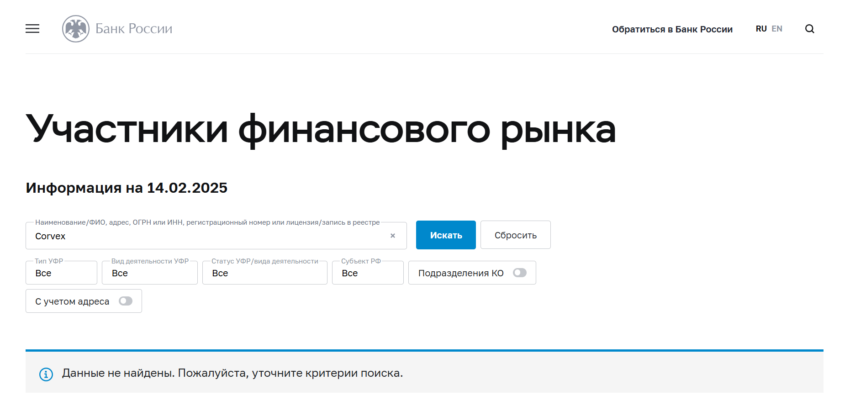The height and width of the screenshot is (406, 850).
Task: Click the Bank of Russia eagle logo
Action: pos(75,29)
